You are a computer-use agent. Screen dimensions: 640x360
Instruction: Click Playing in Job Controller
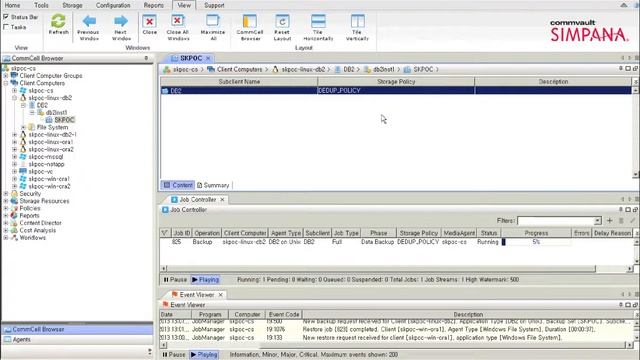[x=205, y=280]
